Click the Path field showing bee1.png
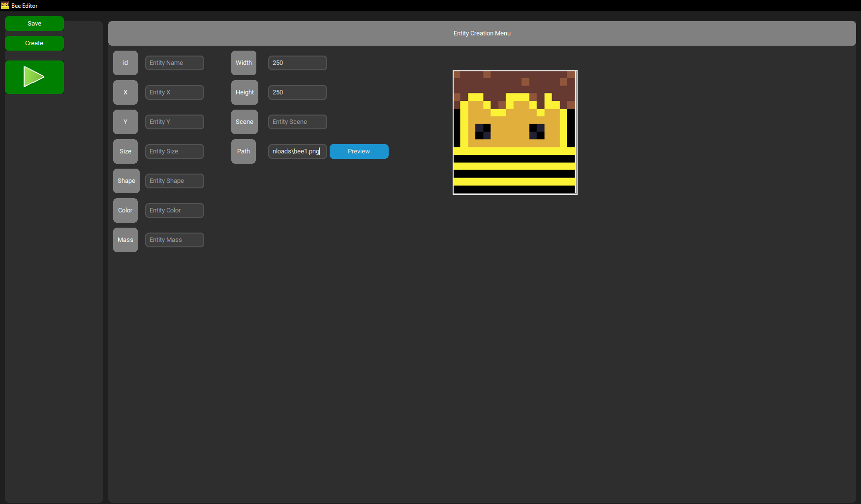 (298, 151)
